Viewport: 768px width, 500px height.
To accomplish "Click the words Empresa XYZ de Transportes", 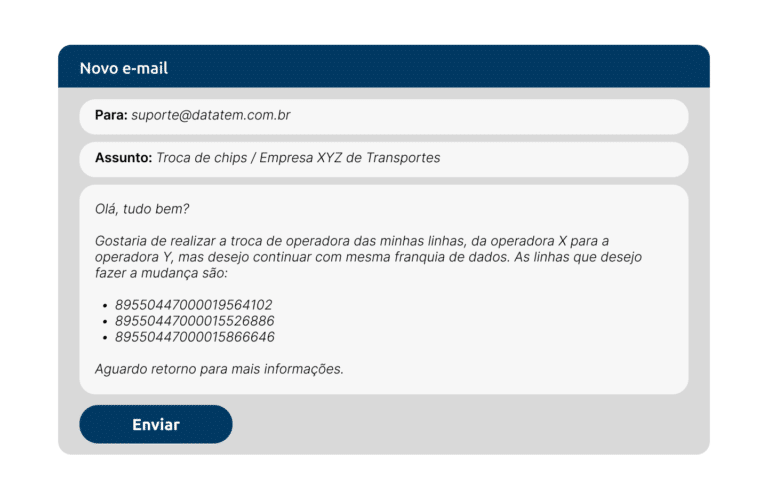I will coord(350,158).
